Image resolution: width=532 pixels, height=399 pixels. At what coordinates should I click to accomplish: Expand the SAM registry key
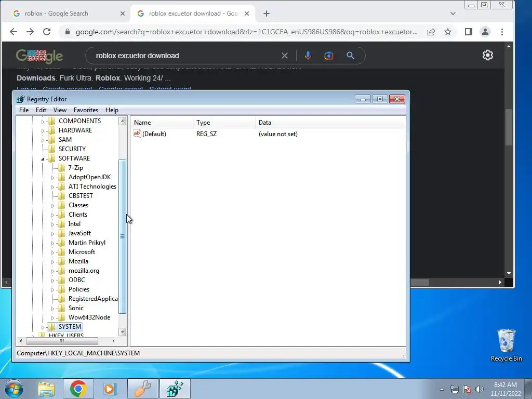pyautogui.click(x=43, y=140)
